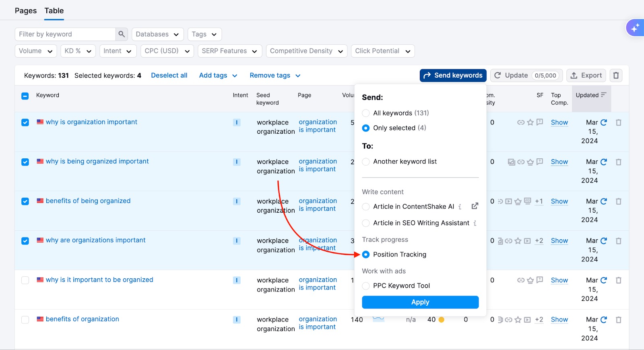Expand the Add tags dropdown
The height and width of the screenshot is (350, 644).
click(218, 76)
